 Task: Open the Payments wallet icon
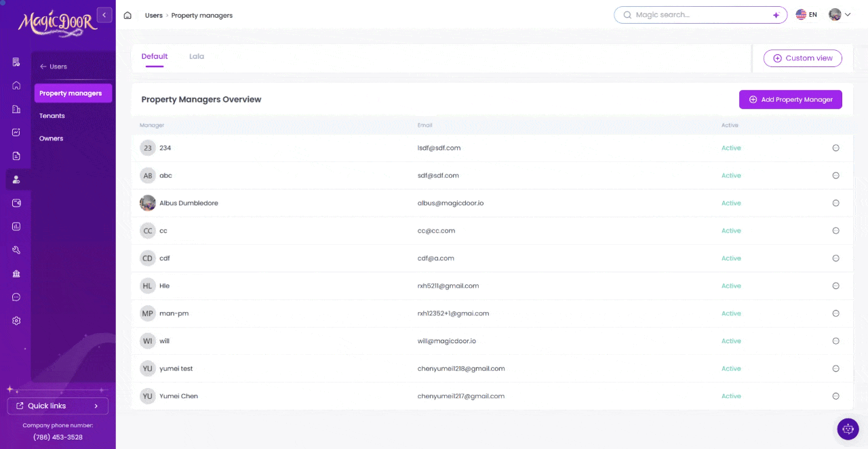tap(16, 202)
